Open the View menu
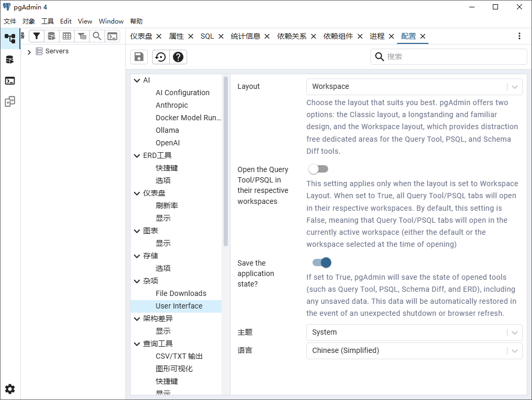The width and height of the screenshot is (532, 400). (x=85, y=21)
